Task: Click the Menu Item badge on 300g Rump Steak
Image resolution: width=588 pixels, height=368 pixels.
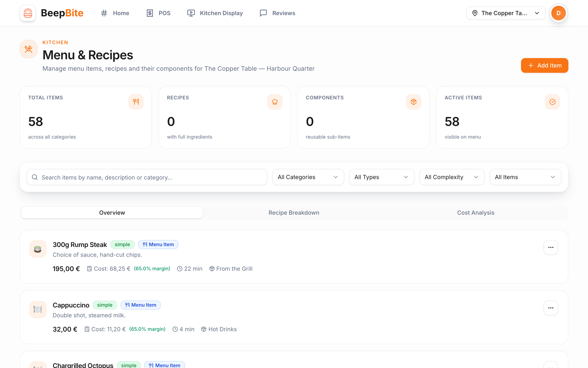Action: (158, 245)
